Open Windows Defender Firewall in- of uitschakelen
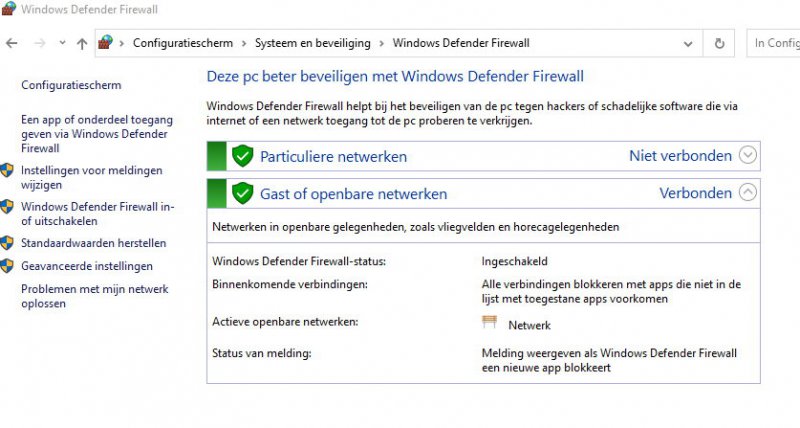The width and height of the screenshot is (800, 428). click(x=97, y=214)
